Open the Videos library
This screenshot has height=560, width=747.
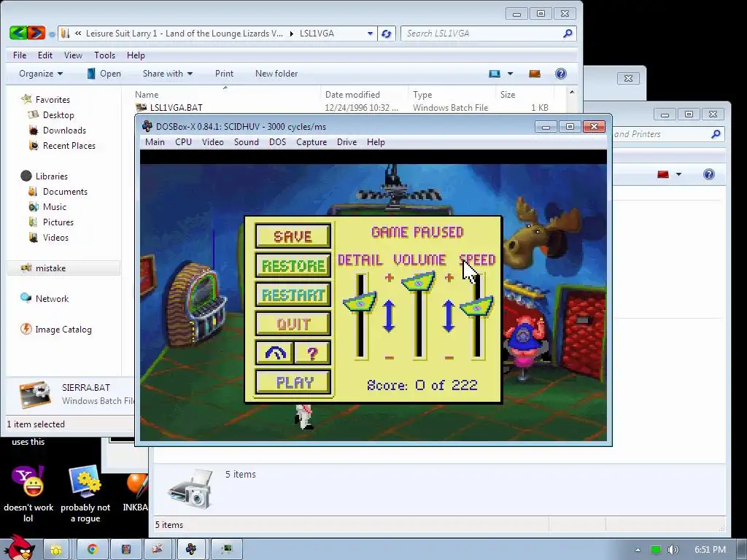pyautogui.click(x=55, y=237)
